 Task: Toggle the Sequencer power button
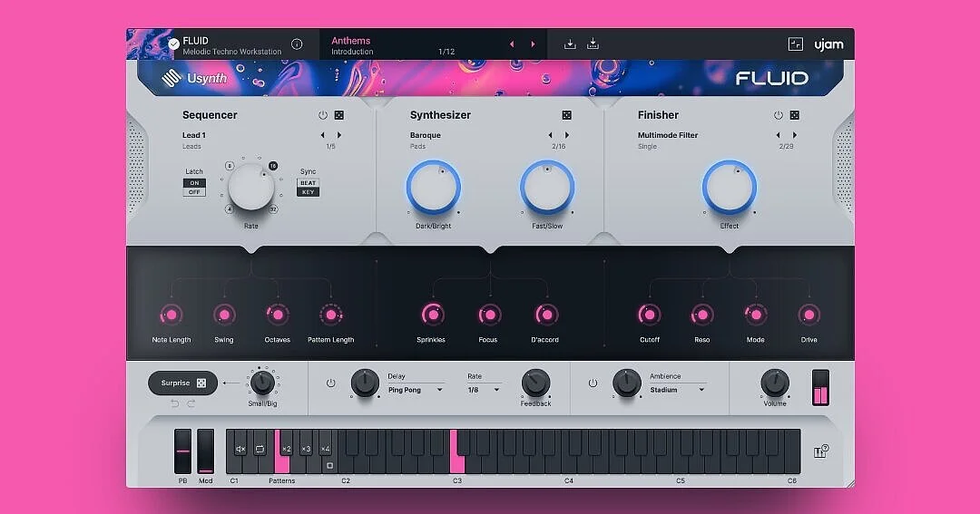point(322,115)
